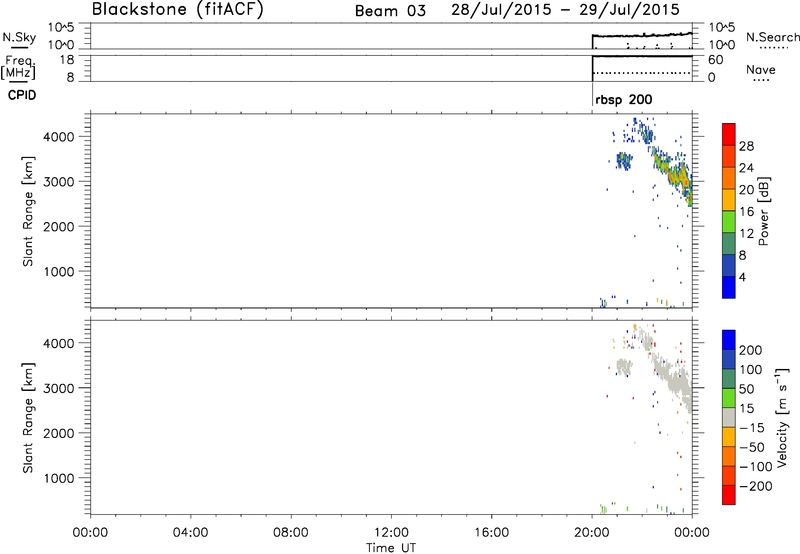Screen dimensions: 800x554
Task: Click the 'Blackstone (fitACF)' plot title
Action: 178,9
